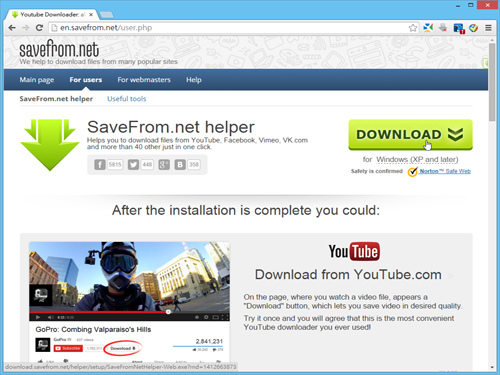Viewport: 500px width, 375px height.
Task: Open the Main page menu item
Action: pos(37,80)
